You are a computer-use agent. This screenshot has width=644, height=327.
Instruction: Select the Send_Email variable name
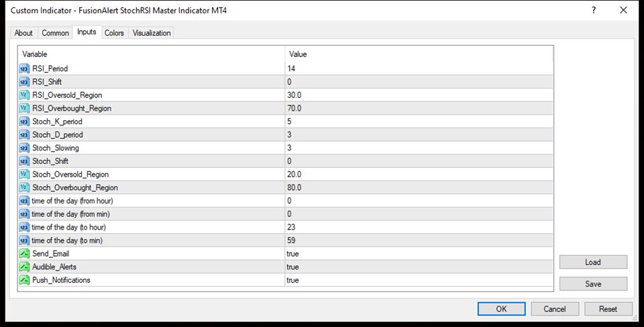(50, 253)
